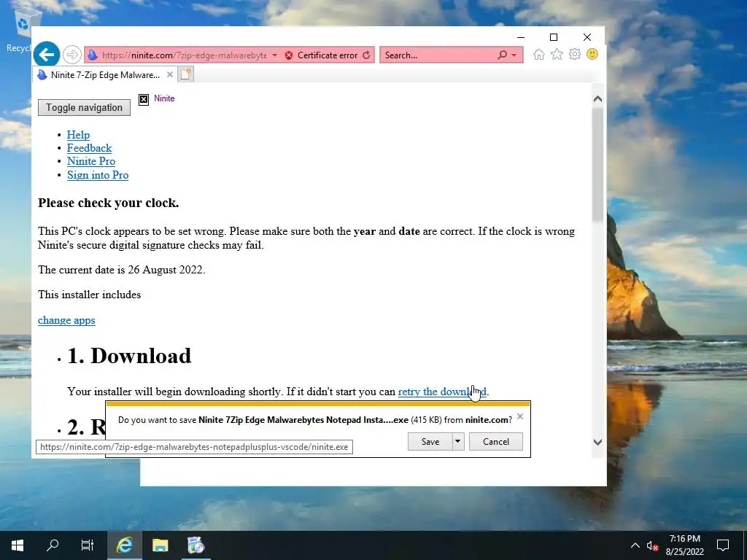Cancel the installer download
Image resolution: width=747 pixels, height=560 pixels.
click(496, 441)
